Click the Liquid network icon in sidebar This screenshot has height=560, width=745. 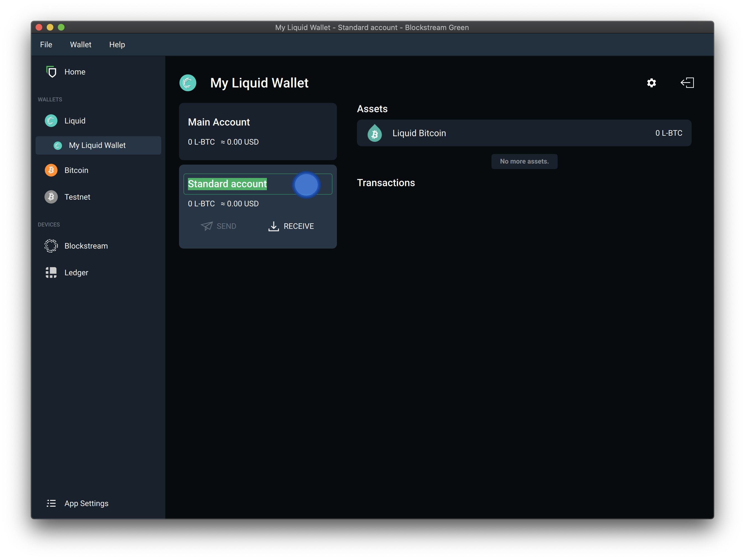[x=51, y=121]
